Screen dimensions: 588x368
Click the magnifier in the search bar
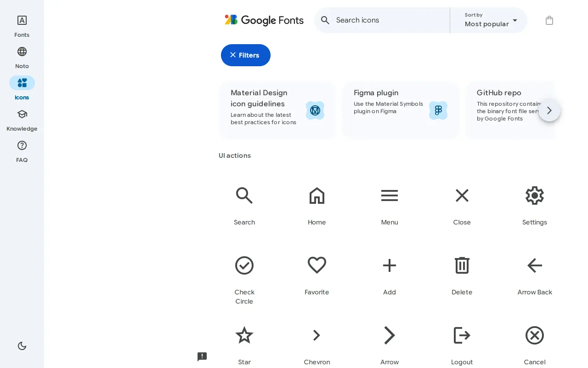point(325,20)
